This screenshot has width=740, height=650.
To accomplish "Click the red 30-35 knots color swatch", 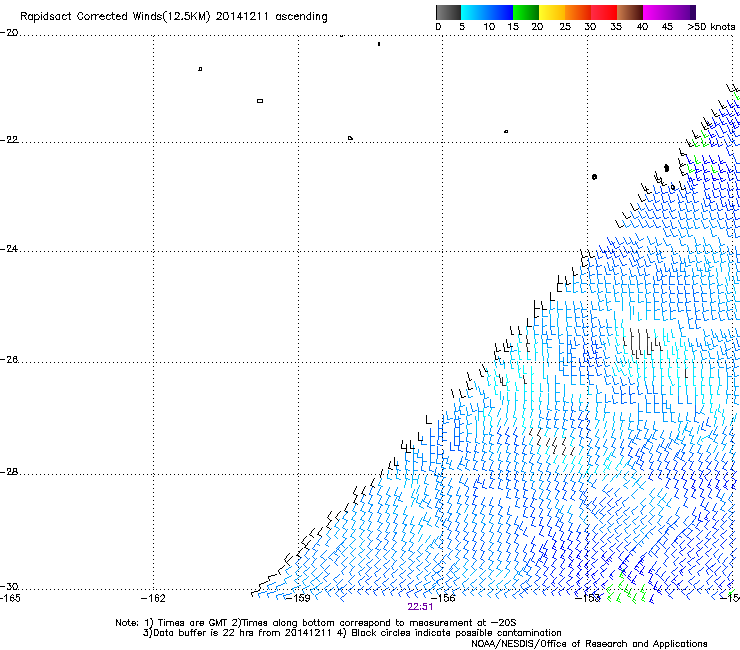I will pyautogui.click(x=604, y=12).
